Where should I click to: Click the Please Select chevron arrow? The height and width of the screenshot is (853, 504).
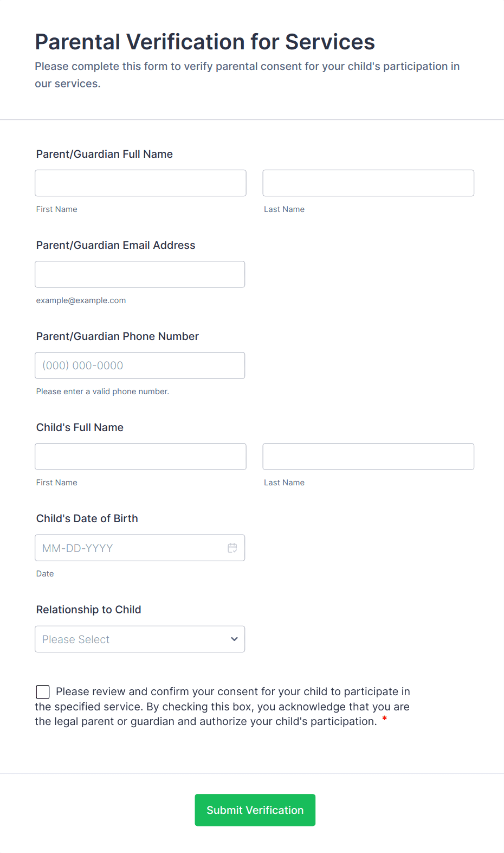coord(234,639)
